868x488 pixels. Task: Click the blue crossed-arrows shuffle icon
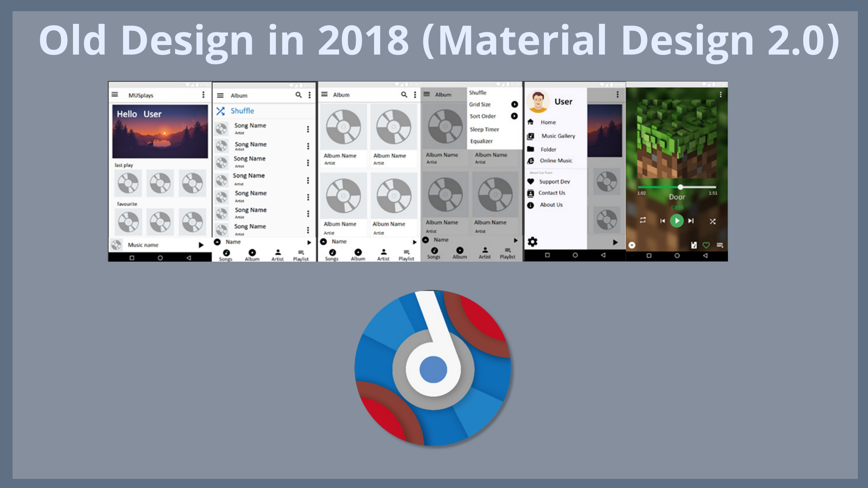[x=220, y=111]
